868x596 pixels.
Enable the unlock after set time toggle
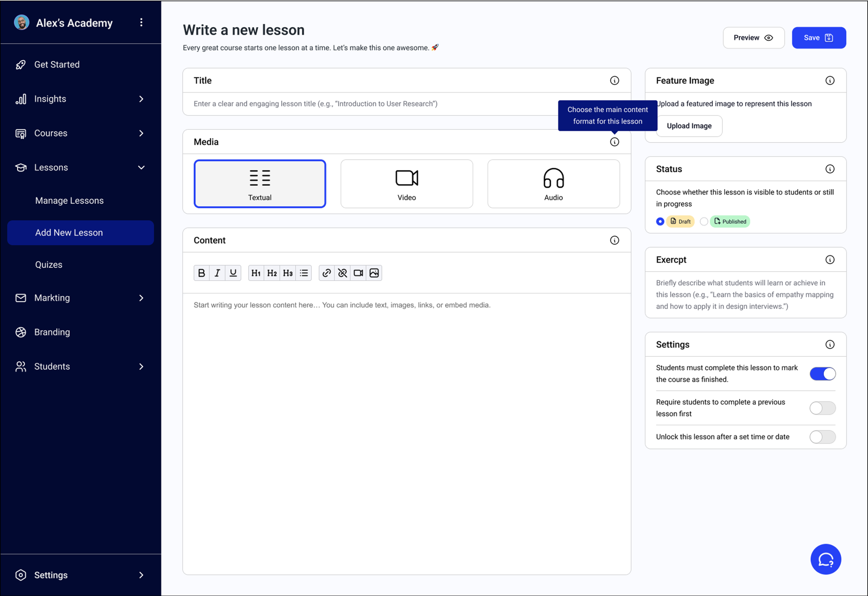[x=823, y=437]
